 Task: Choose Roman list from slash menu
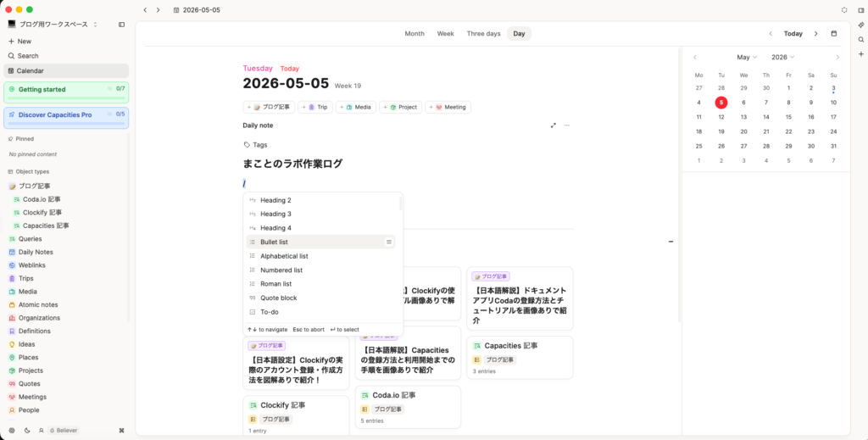pos(320,284)
